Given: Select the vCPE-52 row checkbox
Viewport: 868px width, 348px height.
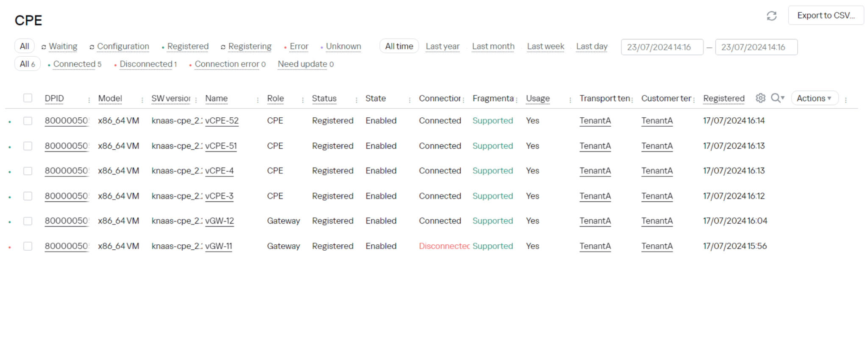Looking at the screenshot, I should [28, 121].
